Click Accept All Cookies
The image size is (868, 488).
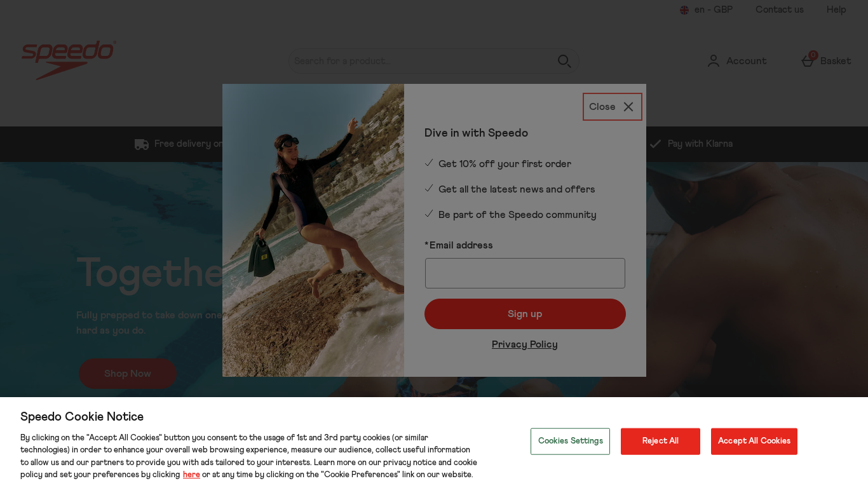coord(754,441)
